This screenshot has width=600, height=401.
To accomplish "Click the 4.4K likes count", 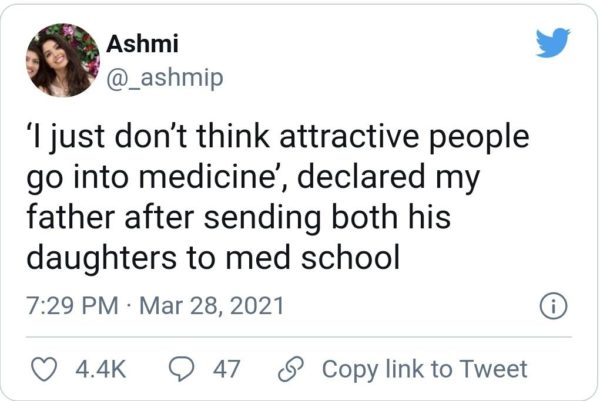I will (x=100, y=369).
